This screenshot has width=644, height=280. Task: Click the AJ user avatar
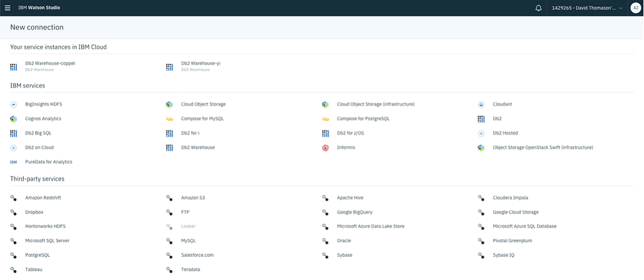pyautogui.click(x=635, y=8)
